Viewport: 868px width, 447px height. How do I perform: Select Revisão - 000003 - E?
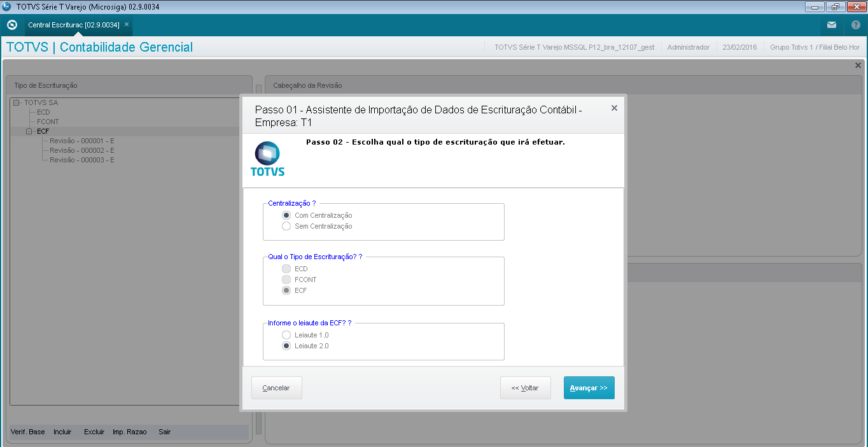tap(81, 160)
